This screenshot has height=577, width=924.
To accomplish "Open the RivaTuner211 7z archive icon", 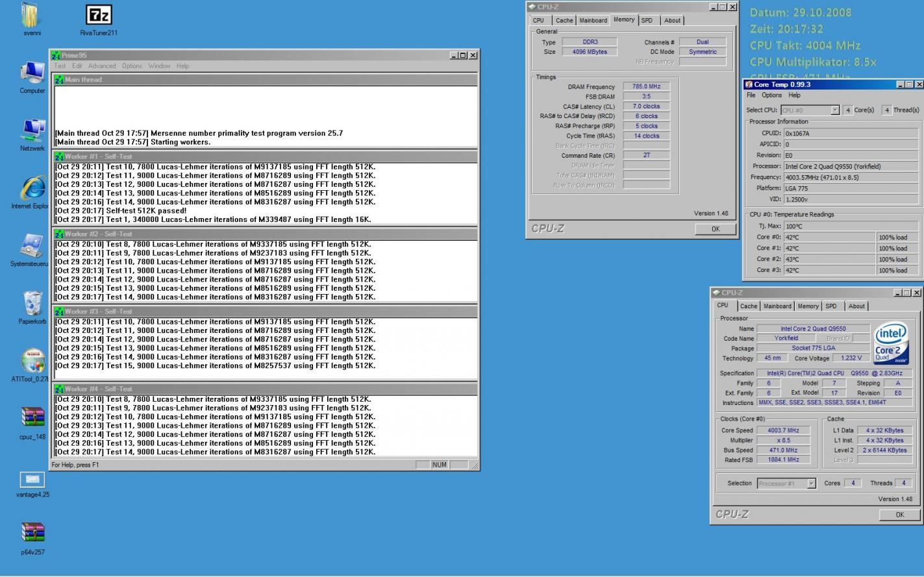I will [x=99, y=15].
